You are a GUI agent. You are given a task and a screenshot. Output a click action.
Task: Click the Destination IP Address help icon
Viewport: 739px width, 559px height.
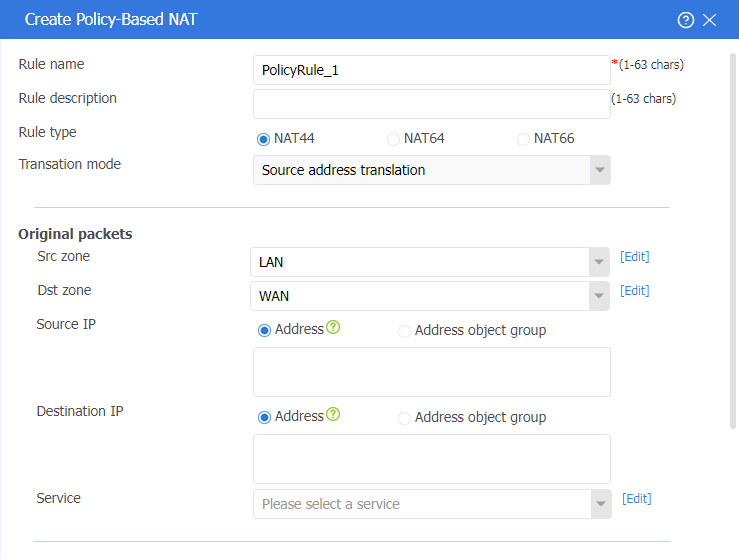point(333,414)
